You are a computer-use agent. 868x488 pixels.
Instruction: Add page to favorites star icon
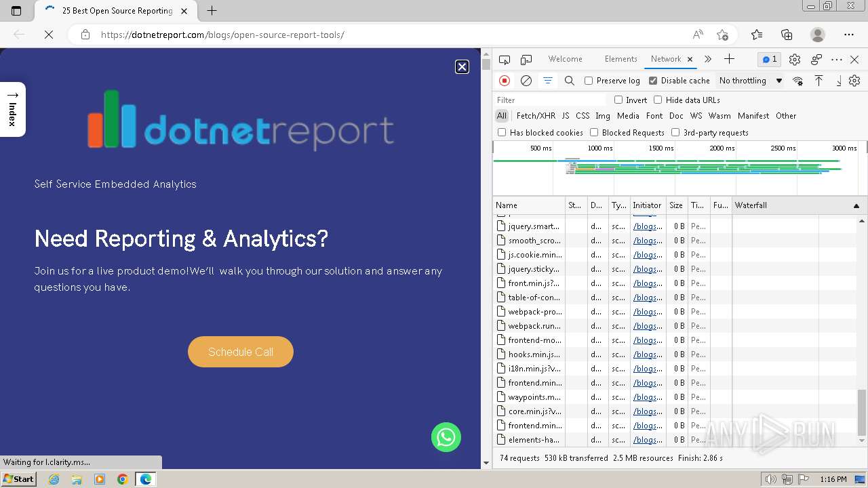[722, 35]
